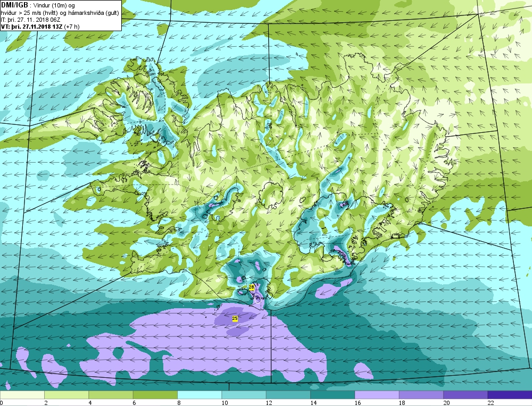The width and height of the screenshot is (532, 406).
Task: Click the legend scale number '18'
Action: pyautogui.click(x=402, y=403)
